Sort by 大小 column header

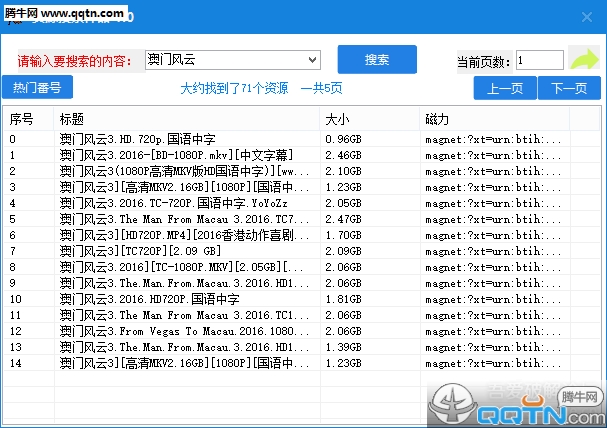pos(370,119)
